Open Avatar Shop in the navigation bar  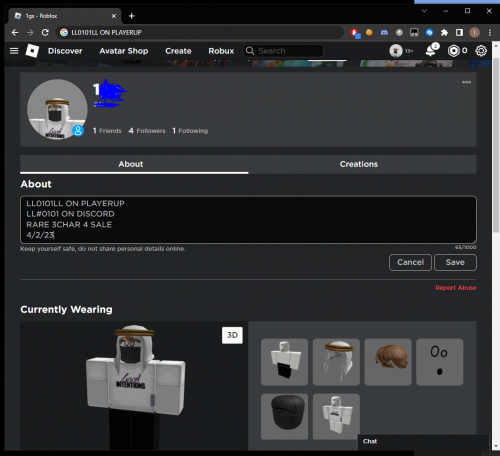coord(124,51)
